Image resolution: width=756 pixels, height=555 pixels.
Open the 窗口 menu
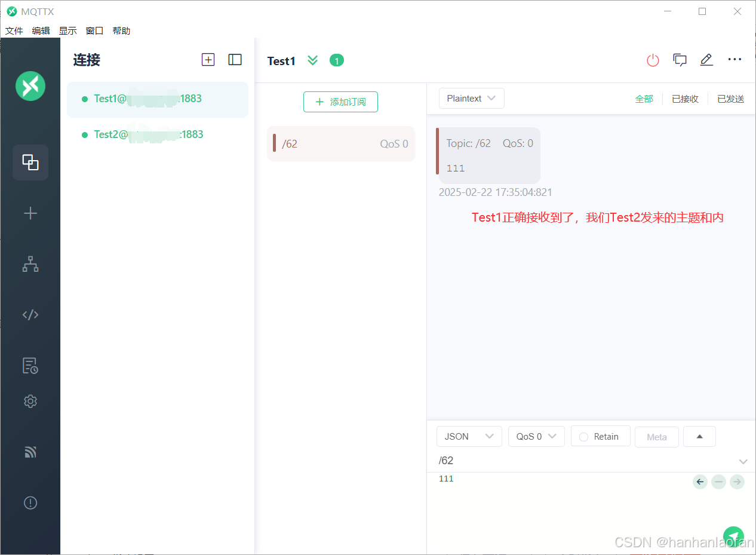[x=94, y=30]
